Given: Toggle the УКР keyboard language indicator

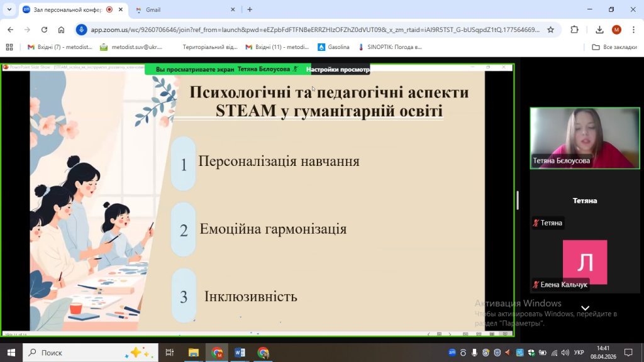Looking at the screenshot, I should point(579,353).
